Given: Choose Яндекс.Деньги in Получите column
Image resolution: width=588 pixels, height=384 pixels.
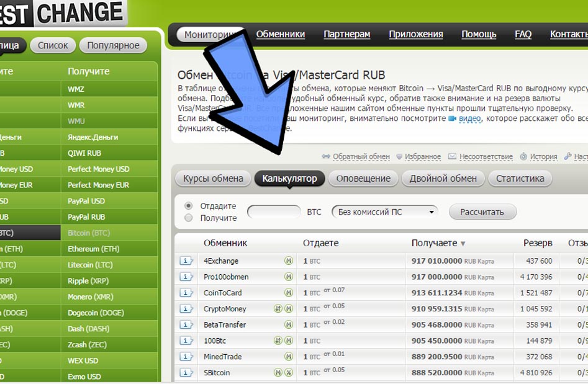Looking at the screenshot, I should pyautogui.click(x=109, y=137).
